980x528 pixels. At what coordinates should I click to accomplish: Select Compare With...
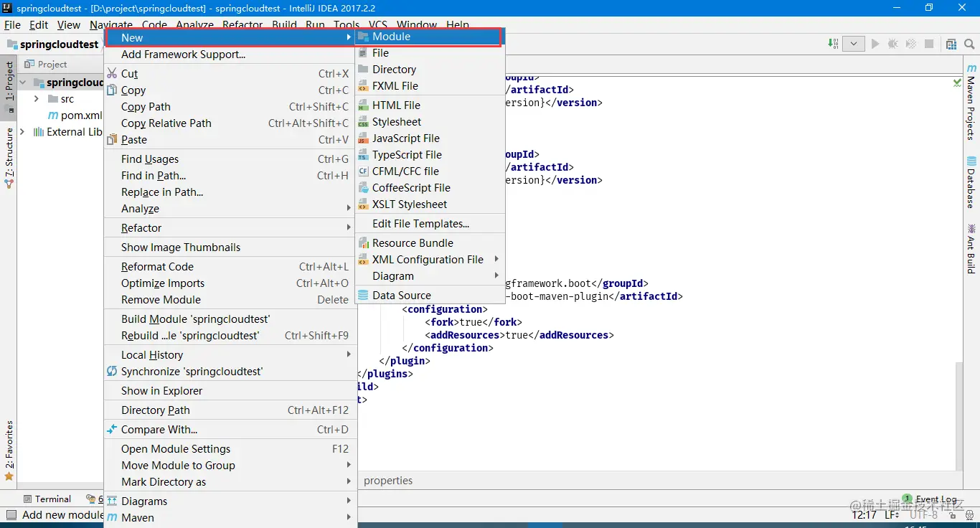(x=230, y=430)
